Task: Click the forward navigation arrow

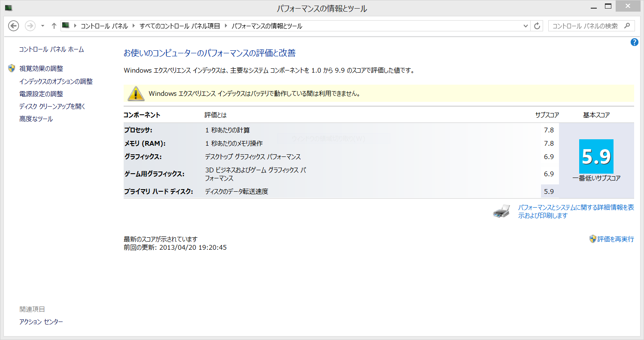Action: 30,26
